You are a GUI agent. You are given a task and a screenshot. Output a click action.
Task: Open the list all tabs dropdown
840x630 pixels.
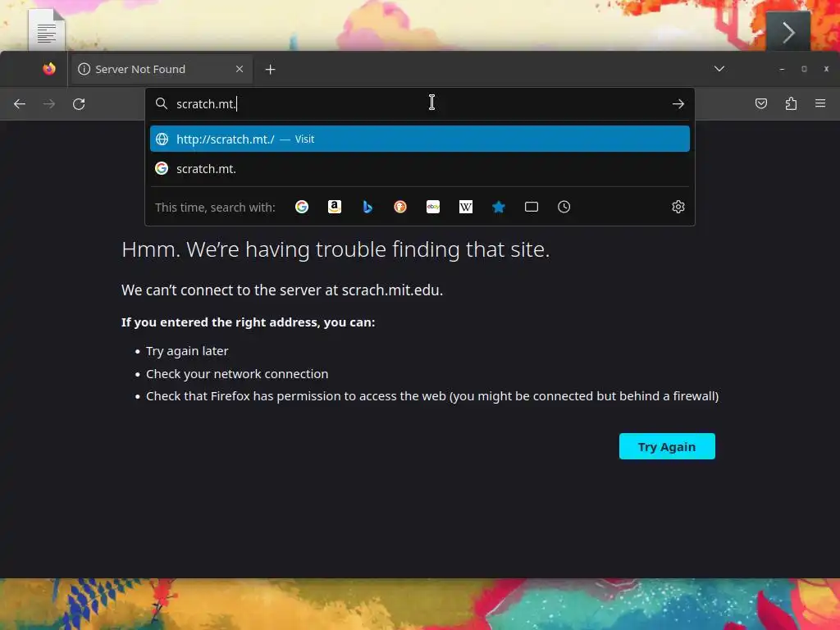click(x=719, y=69)
